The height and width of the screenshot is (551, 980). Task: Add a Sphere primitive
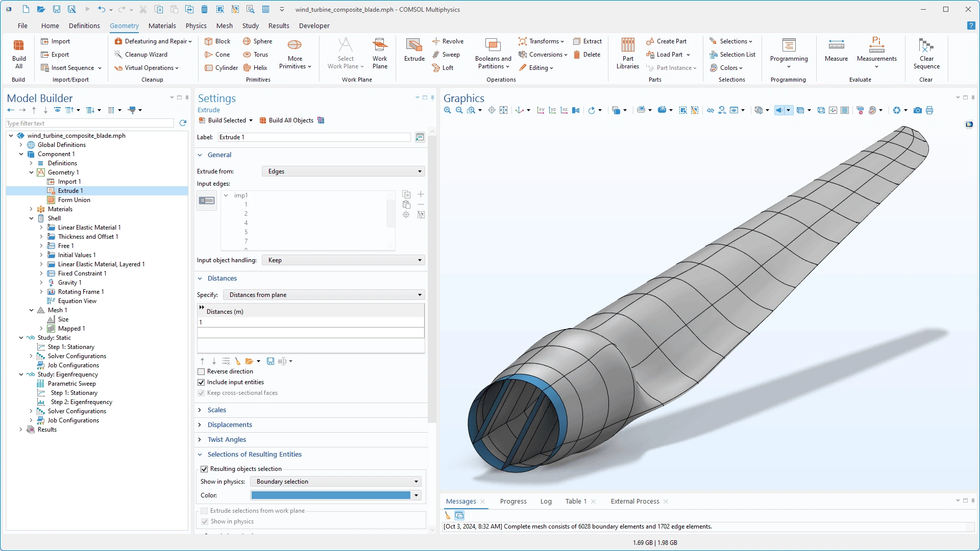[258, 41]
